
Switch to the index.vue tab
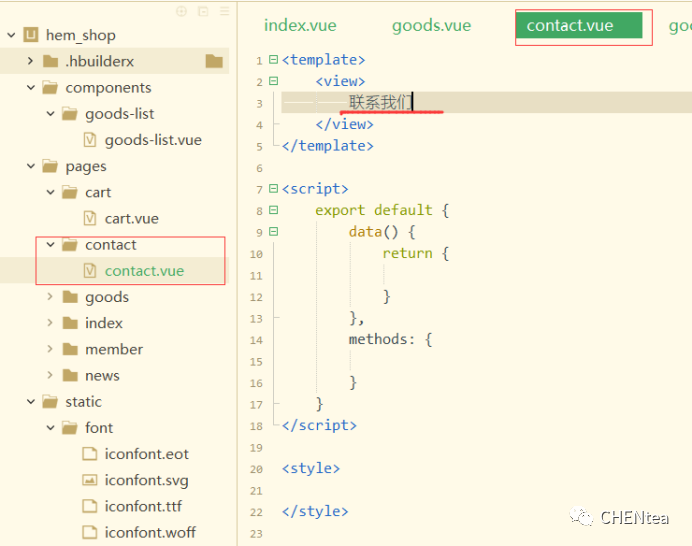coord(300,26)
